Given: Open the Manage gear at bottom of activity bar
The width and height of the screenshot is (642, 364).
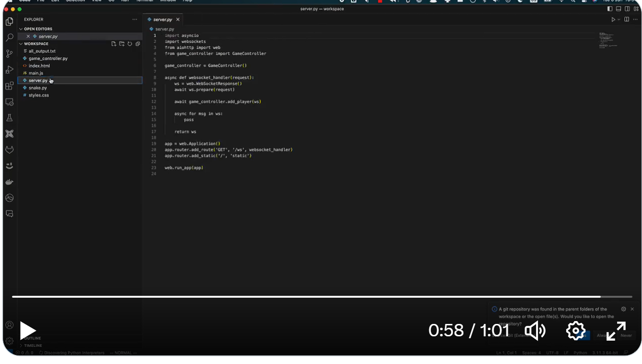Looking at the screenshot, I should [x=9, y=342].
